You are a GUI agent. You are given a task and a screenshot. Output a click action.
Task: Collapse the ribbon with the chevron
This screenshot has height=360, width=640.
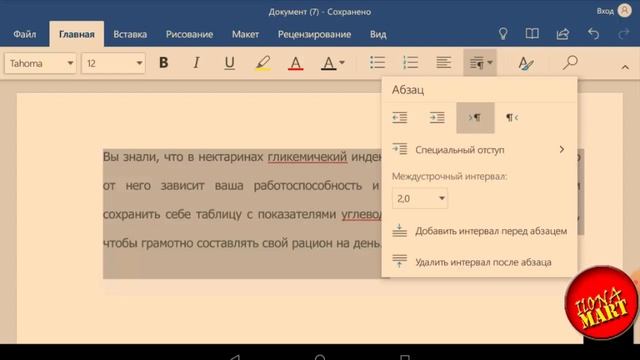point(625,67)
